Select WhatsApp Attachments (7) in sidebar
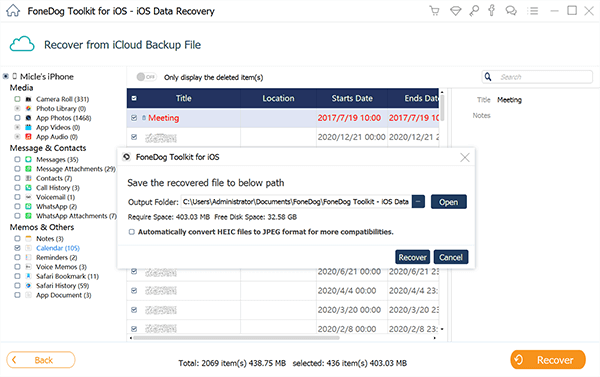The image size is (600, 377). point(76,216)
